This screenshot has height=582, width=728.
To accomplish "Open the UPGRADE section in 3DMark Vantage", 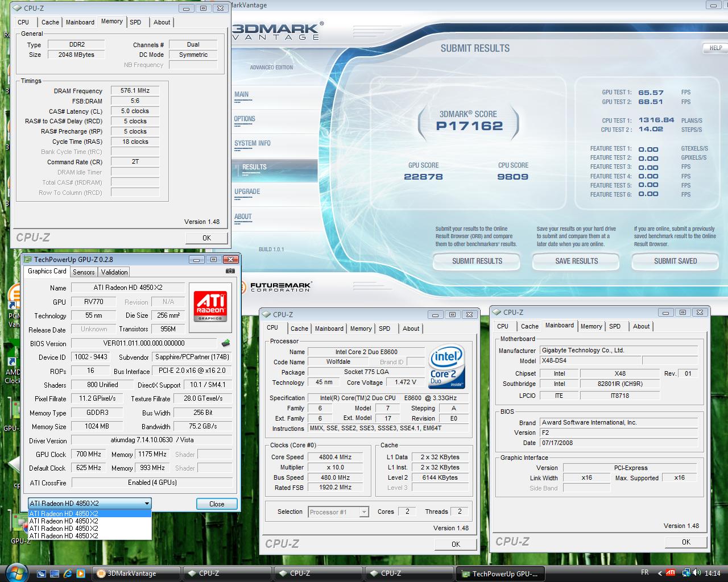I will (247, 192).
